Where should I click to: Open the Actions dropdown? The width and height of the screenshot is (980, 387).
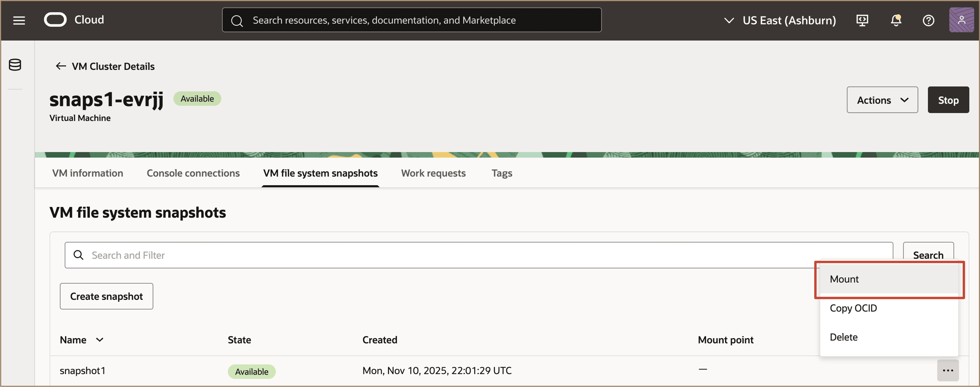tap(882, 99)
